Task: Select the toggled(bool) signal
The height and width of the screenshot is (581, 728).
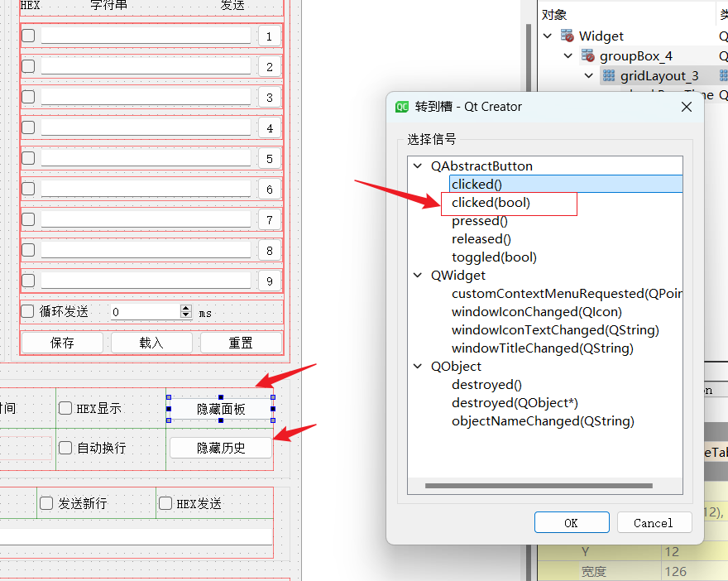Action: click(494, 257)
